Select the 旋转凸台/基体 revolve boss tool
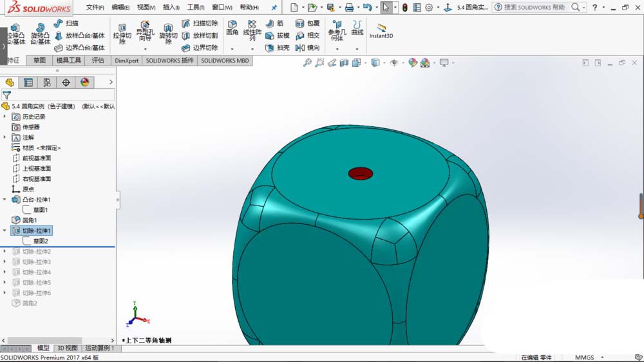This screenshot has height=362, width=644. coord(40,33)
